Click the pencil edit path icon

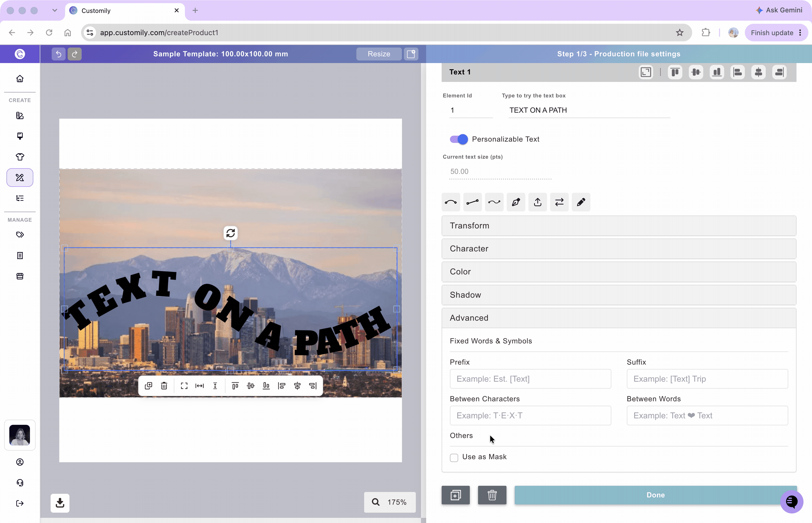(581, 202)
